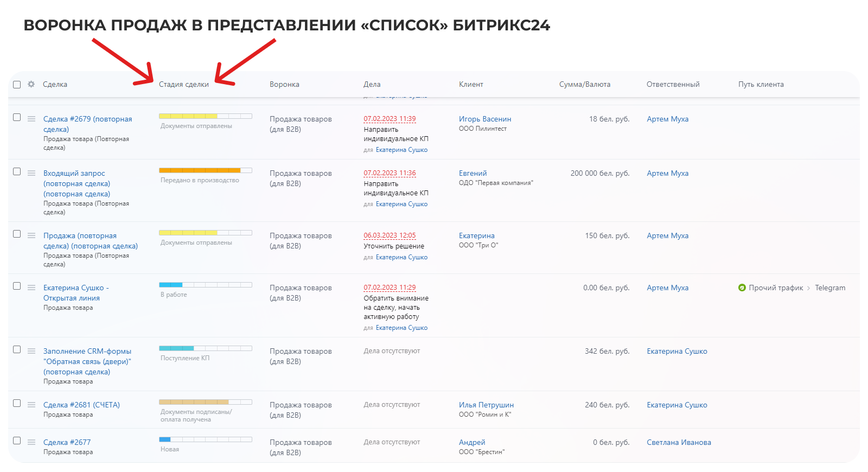Screen dimensions: 868x472
Task: Change the blue В работе stage bar
Action: [x=205, y=285]
